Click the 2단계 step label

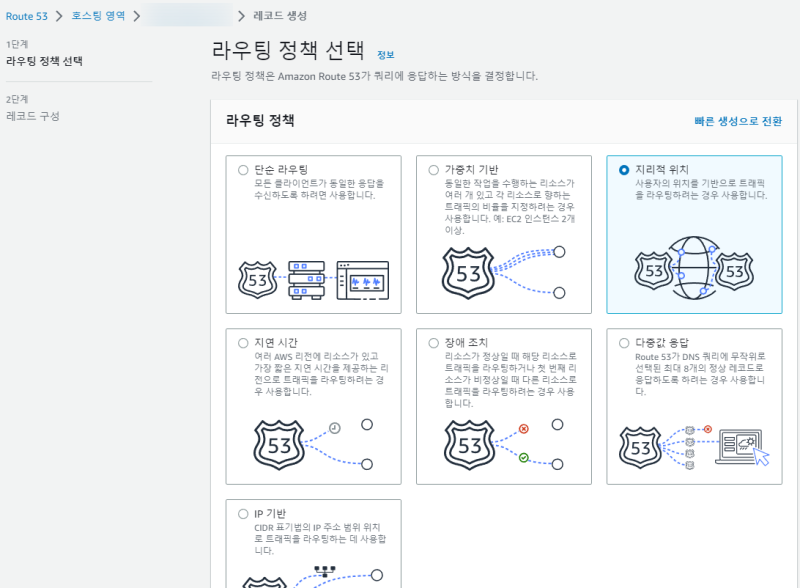pyautogui.click(x=17, y=100)
